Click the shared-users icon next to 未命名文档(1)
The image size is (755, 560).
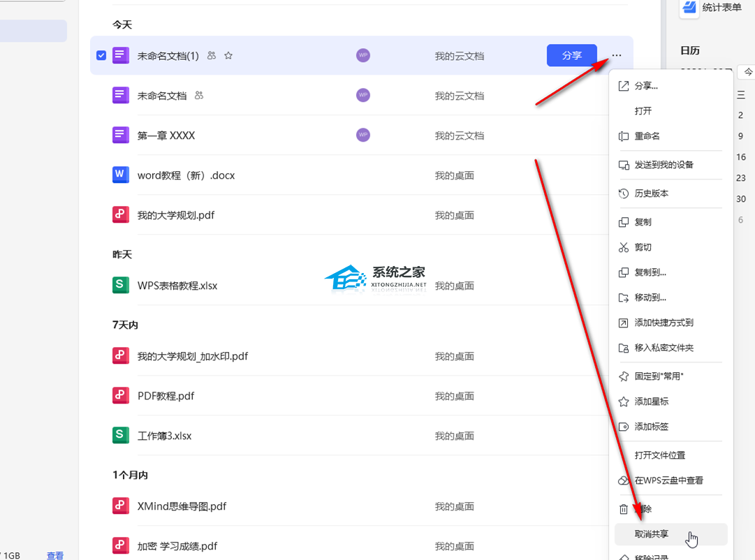[212, 56]
